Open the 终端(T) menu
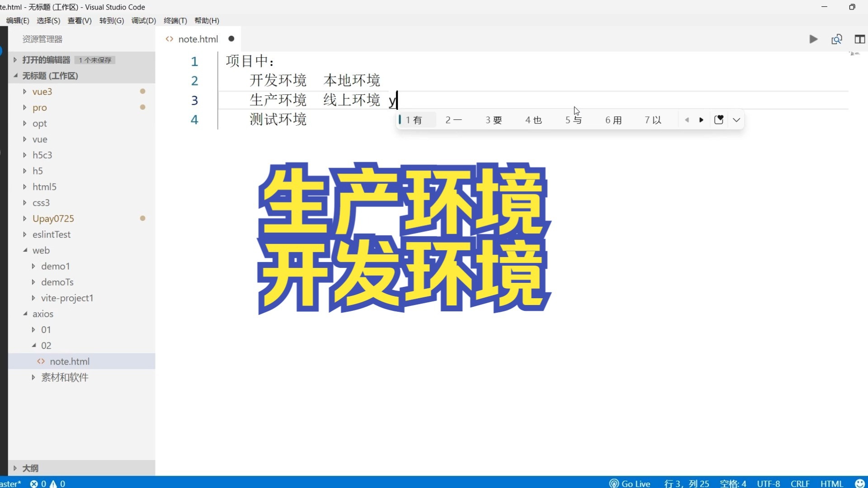Screen dimensions: 868x488 tap(175, 21)
